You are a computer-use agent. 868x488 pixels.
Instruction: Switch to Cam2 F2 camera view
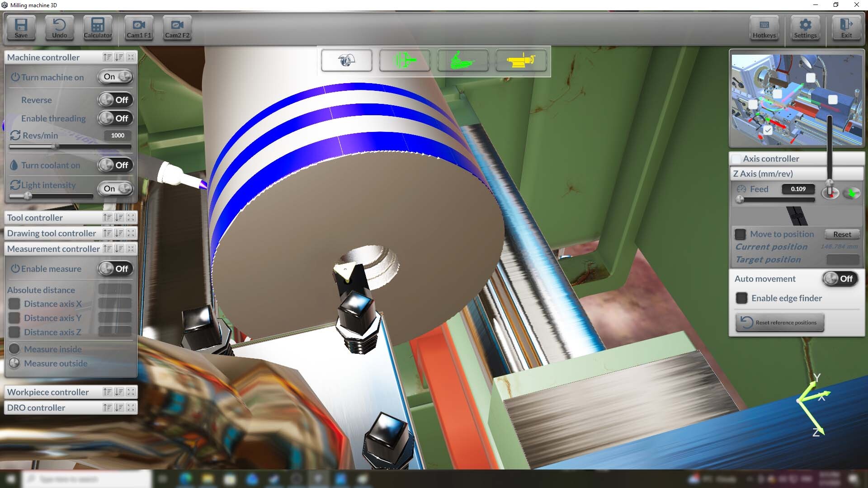(177, 28)
